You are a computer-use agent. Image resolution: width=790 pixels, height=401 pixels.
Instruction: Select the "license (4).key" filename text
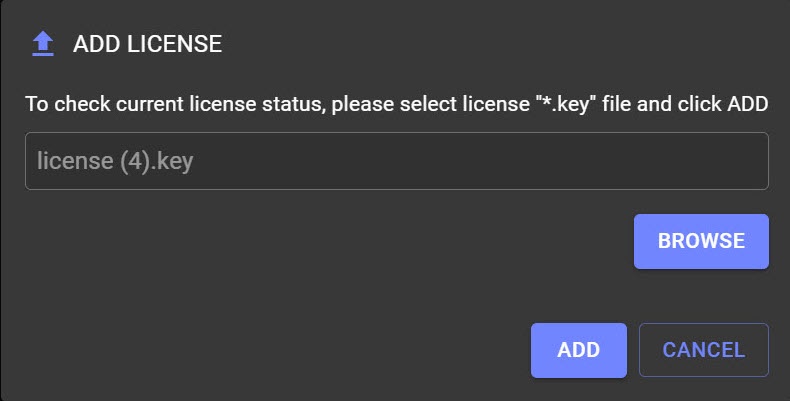pos(114,161)
